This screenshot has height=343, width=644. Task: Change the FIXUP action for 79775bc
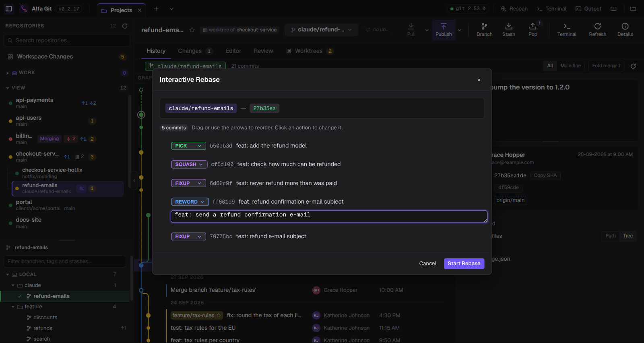pos(188,237)
